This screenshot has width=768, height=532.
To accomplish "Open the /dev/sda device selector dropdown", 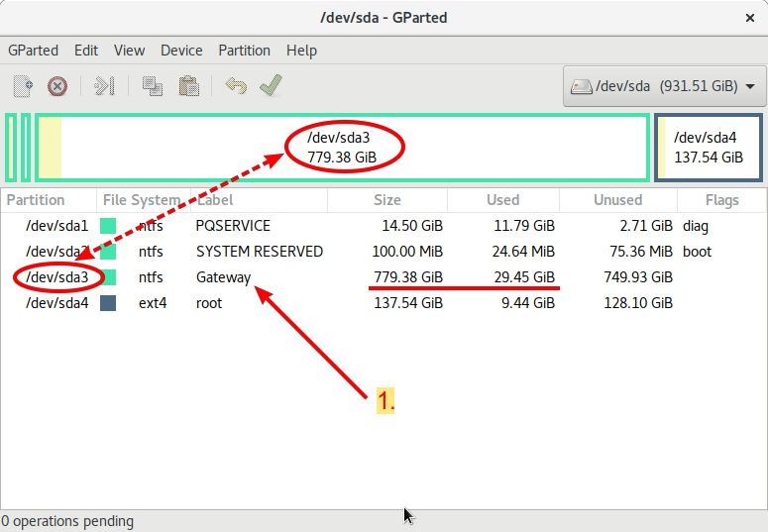I will [663, 86].
